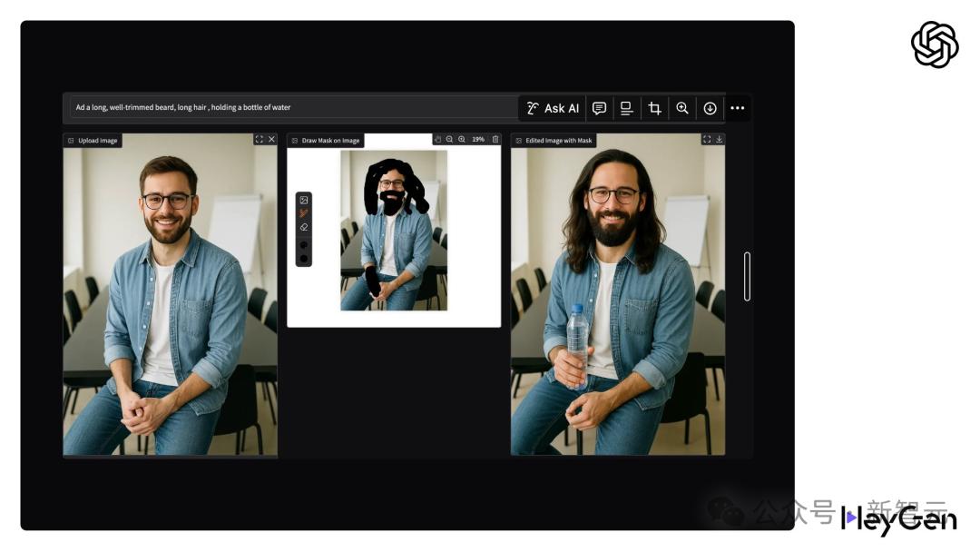980x552 pixels.
Task: Select the Eraser tool in the mask toolbar
Action: (x=303, y=227)
